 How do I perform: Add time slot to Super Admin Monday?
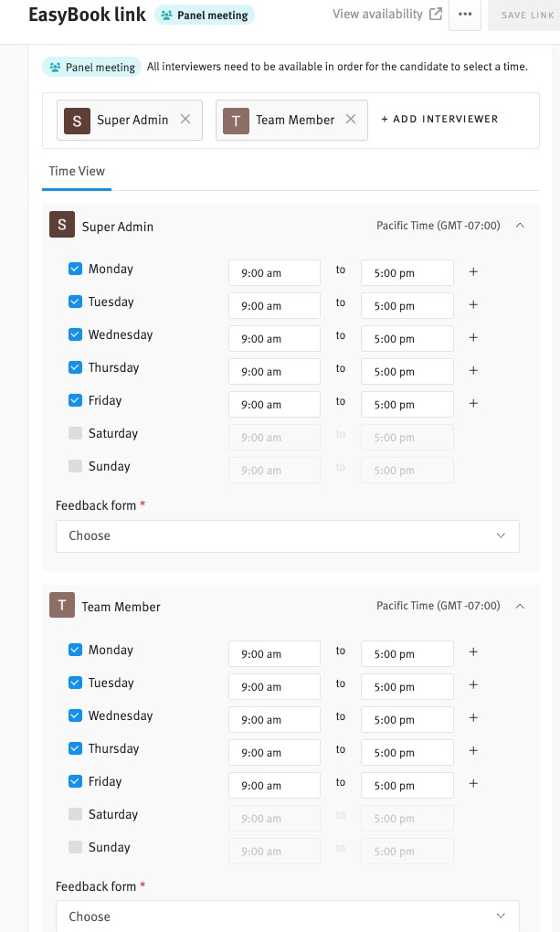pyautogui.click(x=473, y=271)
